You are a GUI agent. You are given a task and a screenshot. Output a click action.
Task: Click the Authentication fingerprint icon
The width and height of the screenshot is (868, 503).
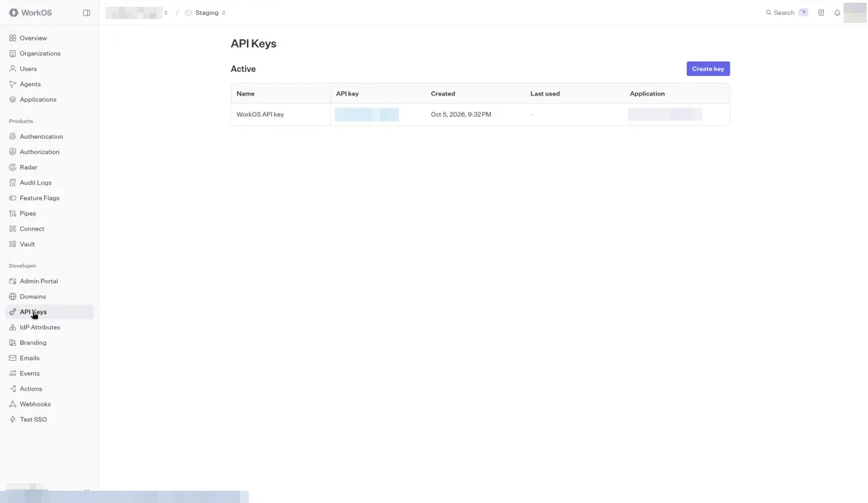click(x=13, y=136)
